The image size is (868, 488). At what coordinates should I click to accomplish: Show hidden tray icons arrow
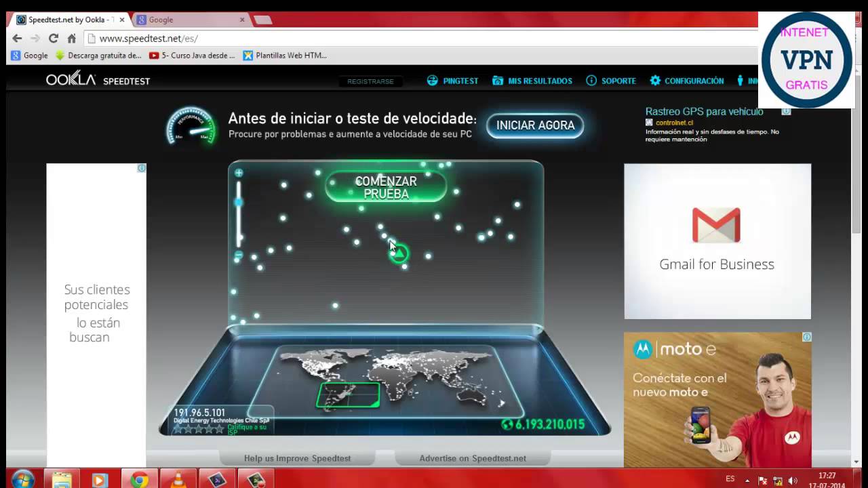(x=747, y=481)
